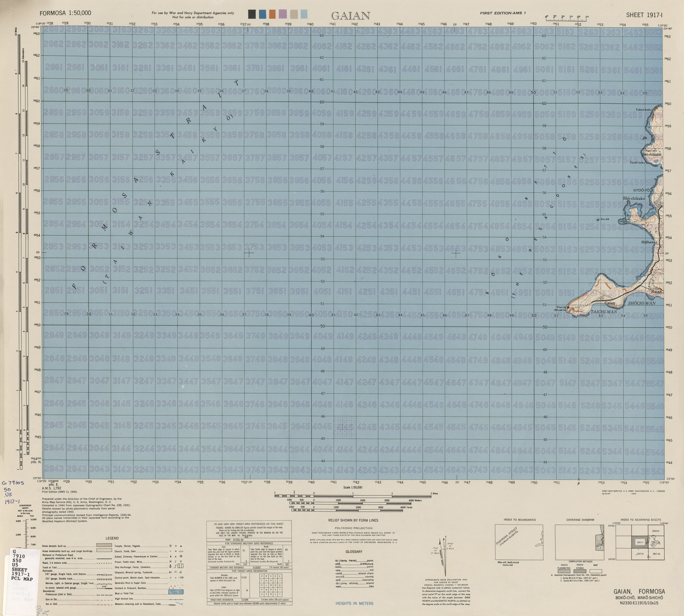Select sheet 1917-I in adjoining sheets index
The height and width of the screenshot is (616, 684).
(x=640, y=543)
